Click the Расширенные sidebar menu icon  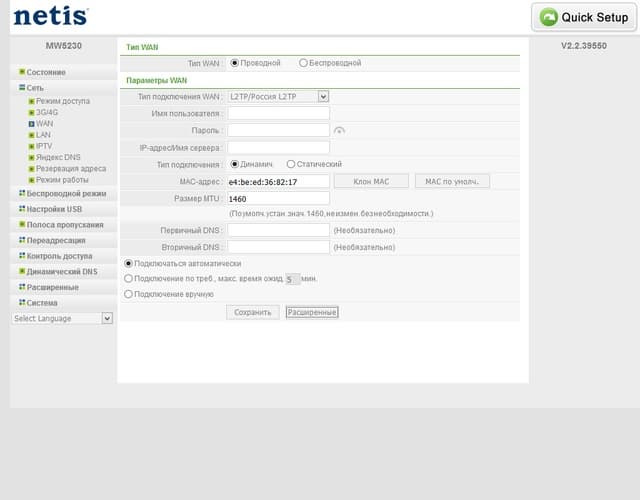22,287
